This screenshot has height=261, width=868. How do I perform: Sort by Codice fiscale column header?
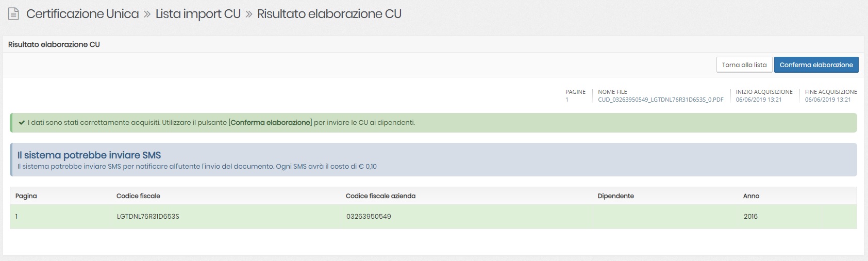coord(138,196)
